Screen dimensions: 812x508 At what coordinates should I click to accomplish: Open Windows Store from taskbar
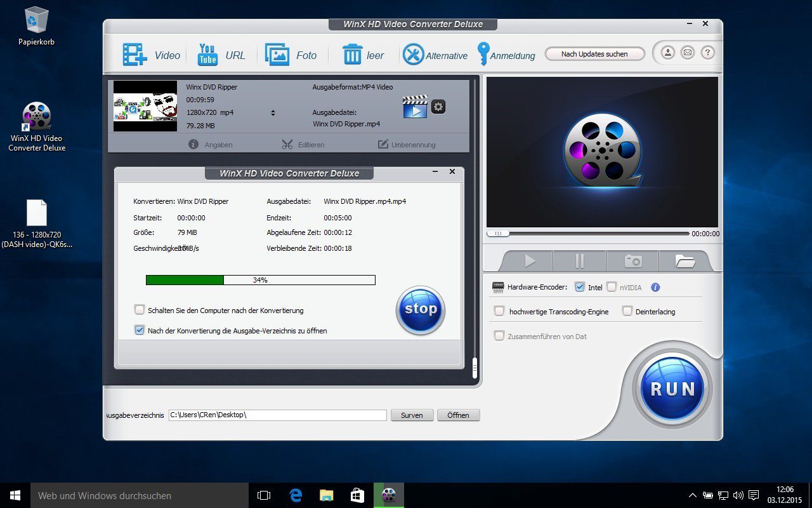point(358,495)
